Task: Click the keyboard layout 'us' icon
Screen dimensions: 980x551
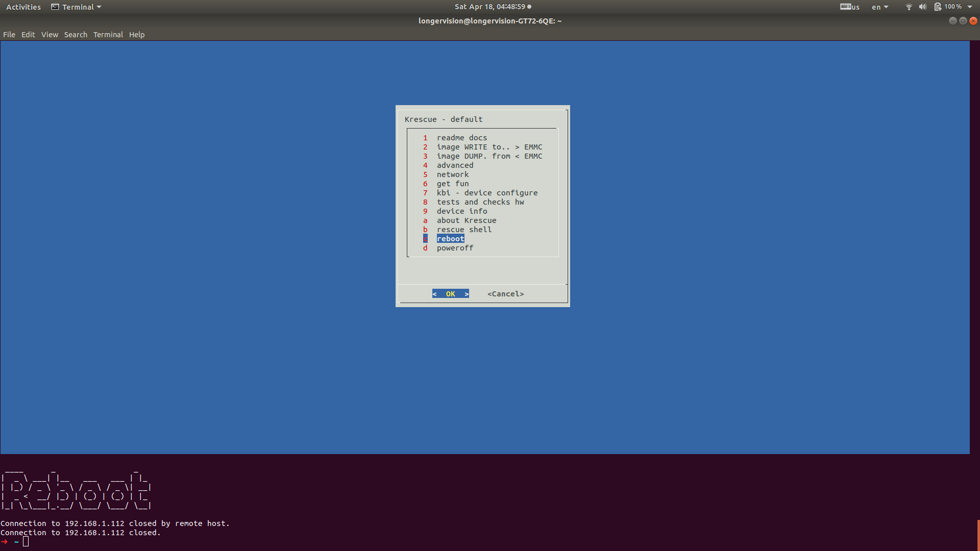Action: [850, 7]
